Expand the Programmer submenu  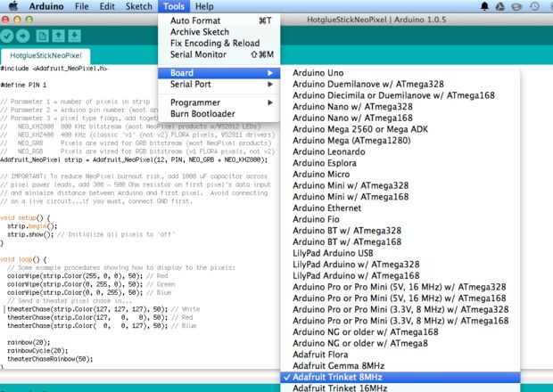(x=219, y=102)
